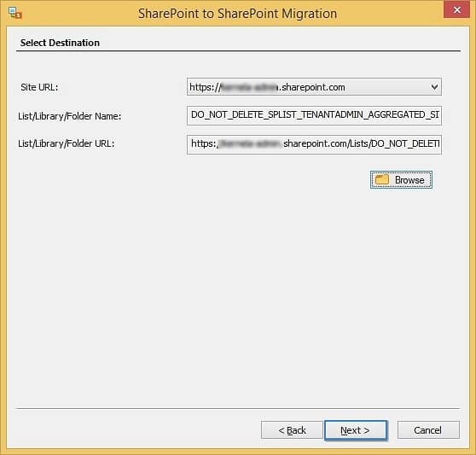Close the SharePoint Migration dialog

(x=456, y=9)
